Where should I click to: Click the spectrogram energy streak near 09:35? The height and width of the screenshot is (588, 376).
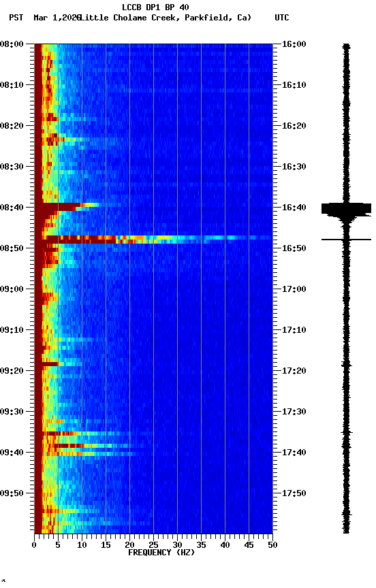click(87, 434)
